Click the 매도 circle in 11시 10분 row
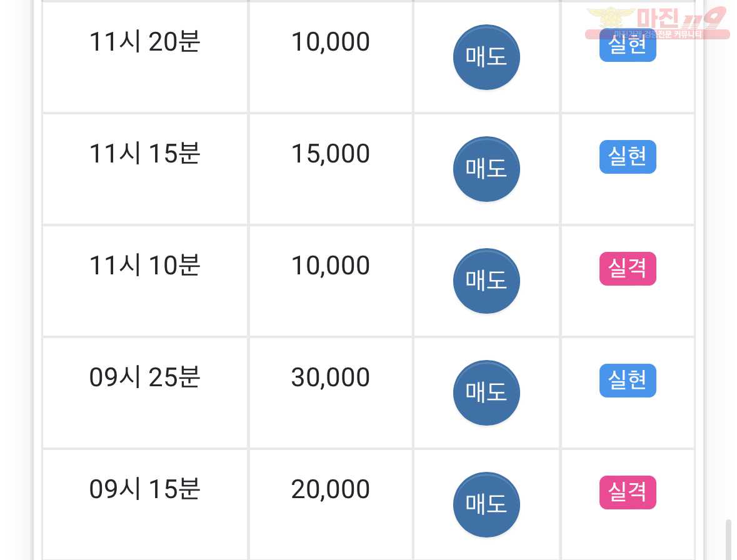This screenshot has height=560, width=737. pyautogui.click(x=486, y=281)
